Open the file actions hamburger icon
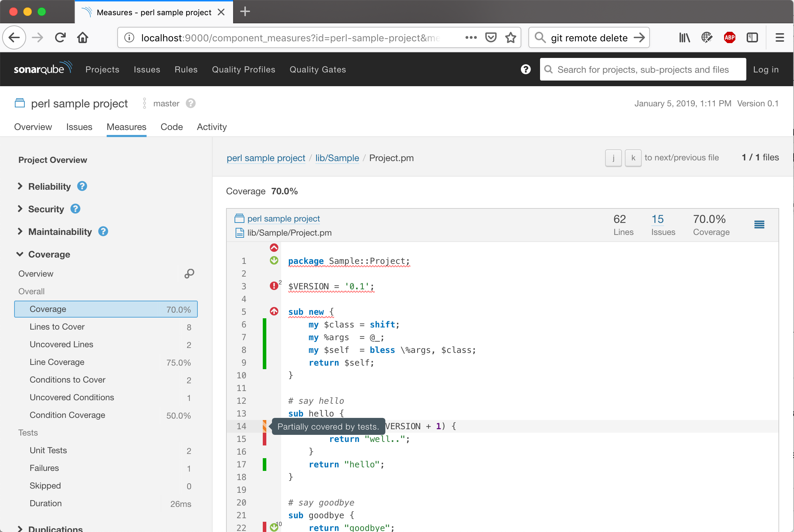 759,225
